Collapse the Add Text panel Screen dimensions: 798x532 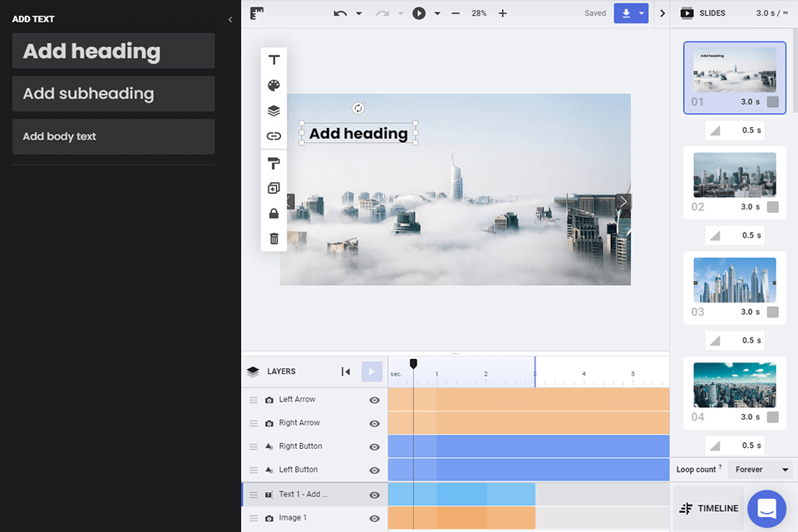pos(230,19)
